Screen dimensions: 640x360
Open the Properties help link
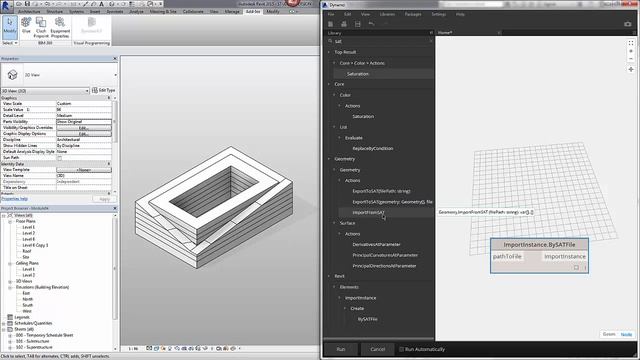click(14, 199)
